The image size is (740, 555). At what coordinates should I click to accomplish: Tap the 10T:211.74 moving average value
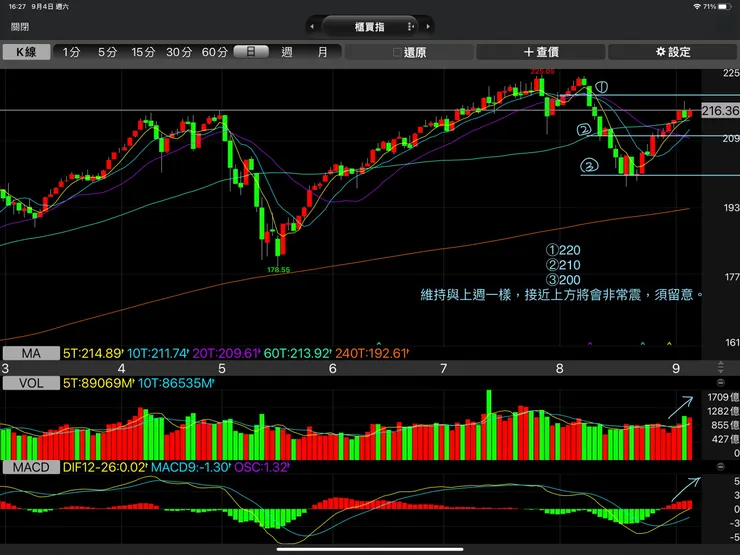click(158, 353)
